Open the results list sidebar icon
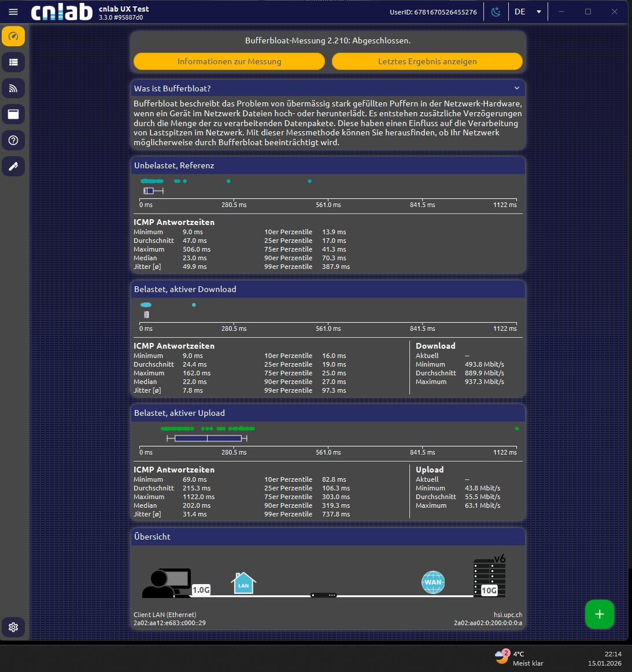The width and height of the screenshot is (632, 672). [13, 62]
